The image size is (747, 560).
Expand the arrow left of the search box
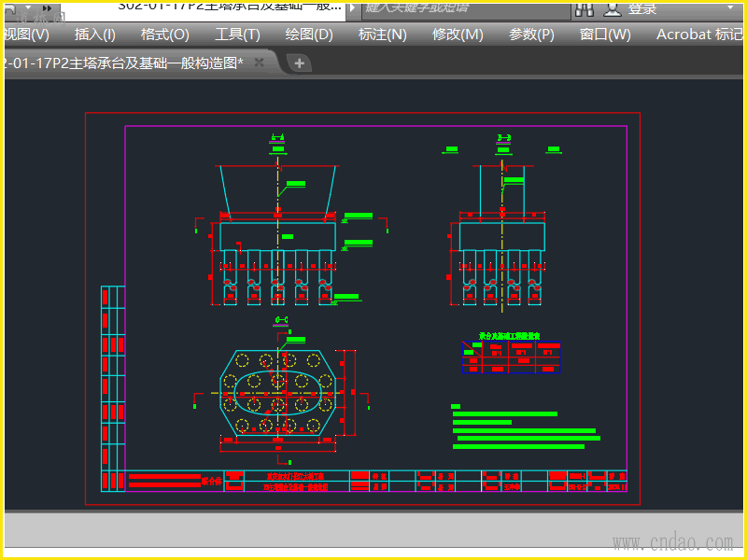(353, 7)
